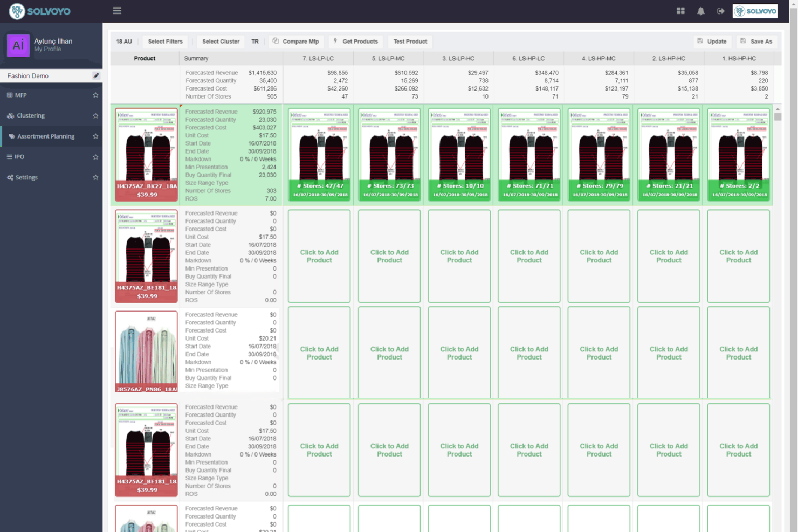This screenshot has height=532, width=798.
Task: Click the 6. LS-HP-LC column header
Action: 528,58
